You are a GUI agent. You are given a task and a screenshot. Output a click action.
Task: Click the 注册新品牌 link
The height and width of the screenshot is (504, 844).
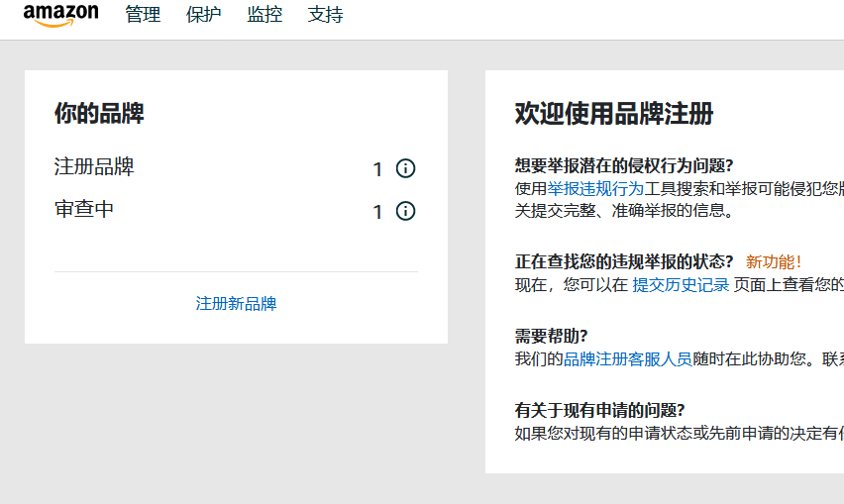coord(236,303)
